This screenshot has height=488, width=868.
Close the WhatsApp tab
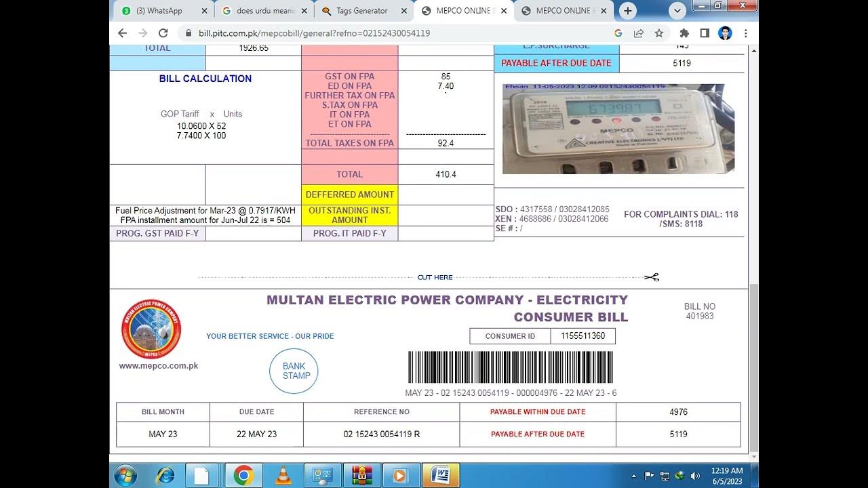[205, 11]
